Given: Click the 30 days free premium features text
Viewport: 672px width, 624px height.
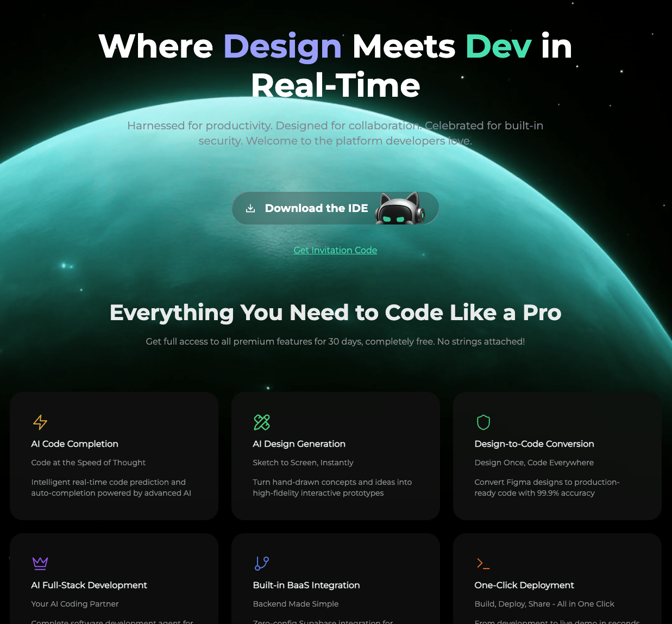Looking at the screenshot, I should click(x=335, y=341).
